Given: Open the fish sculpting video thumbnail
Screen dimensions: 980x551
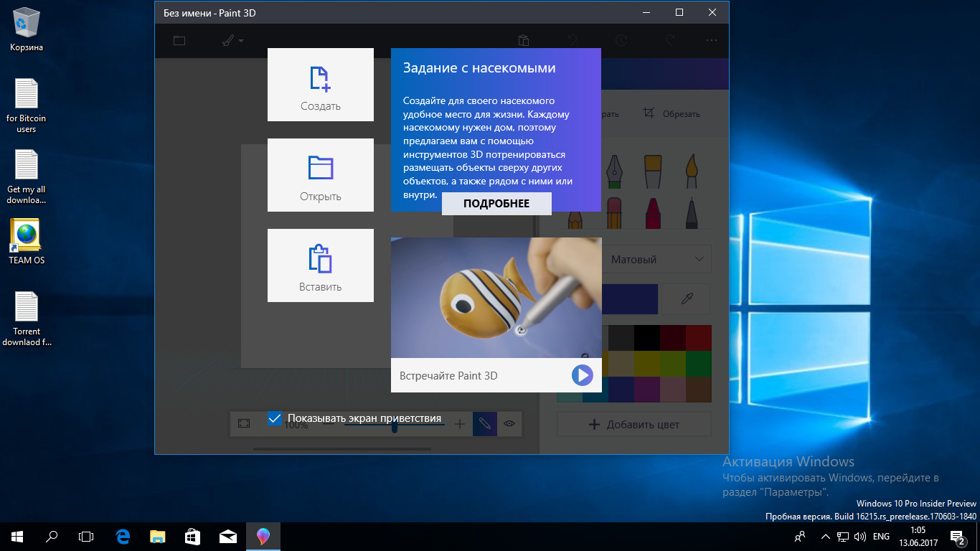Looking at the screenshot, I should 496,298.
